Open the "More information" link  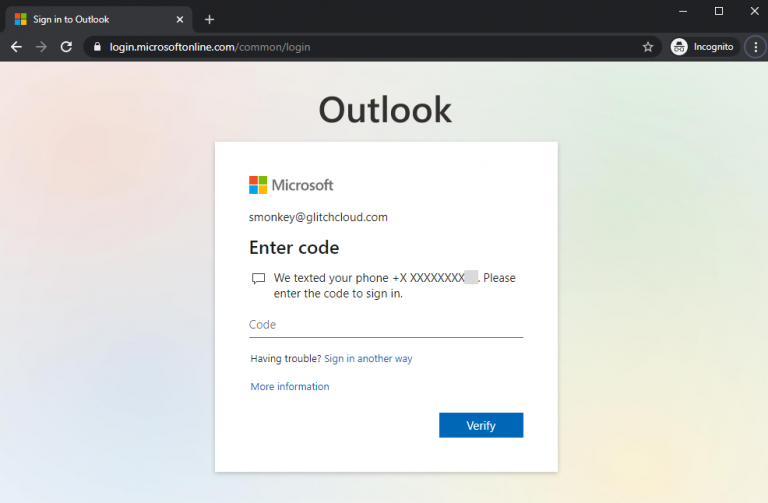coord(290,386)
